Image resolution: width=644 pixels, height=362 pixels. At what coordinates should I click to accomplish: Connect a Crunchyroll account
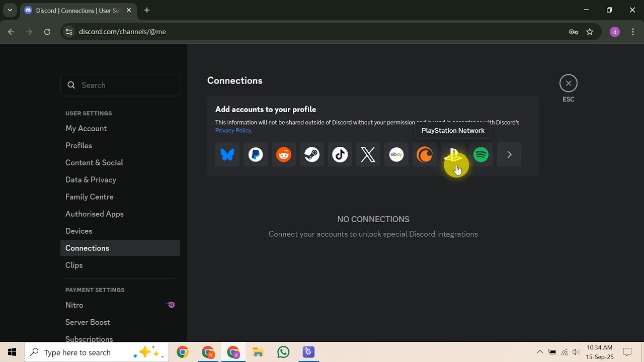click(425, 155)
